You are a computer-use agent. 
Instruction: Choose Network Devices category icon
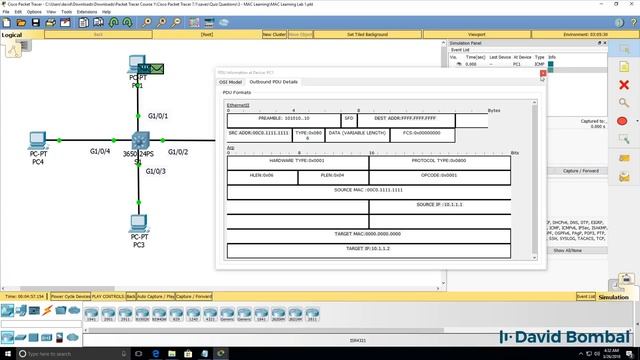7,311
